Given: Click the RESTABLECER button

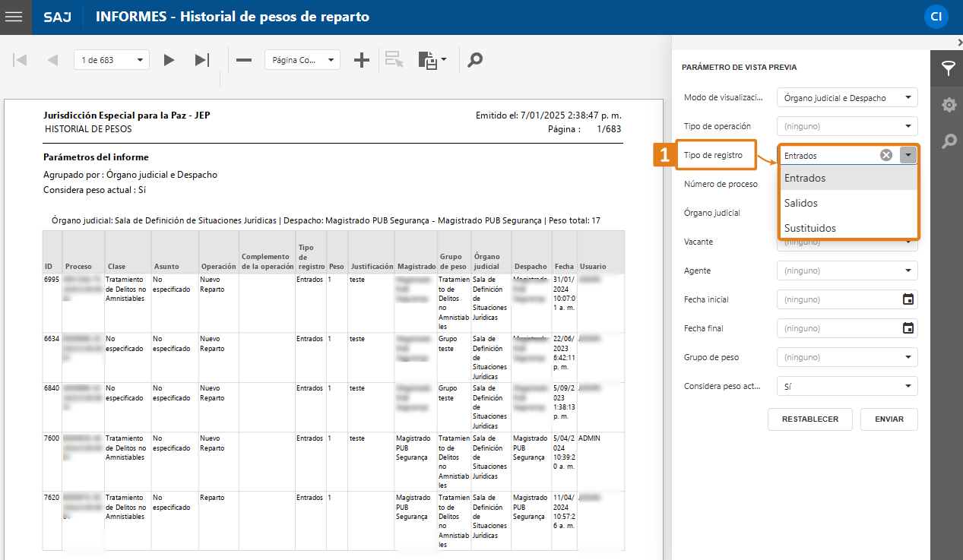Looking at the screenshot, I should tap(810, 419).
